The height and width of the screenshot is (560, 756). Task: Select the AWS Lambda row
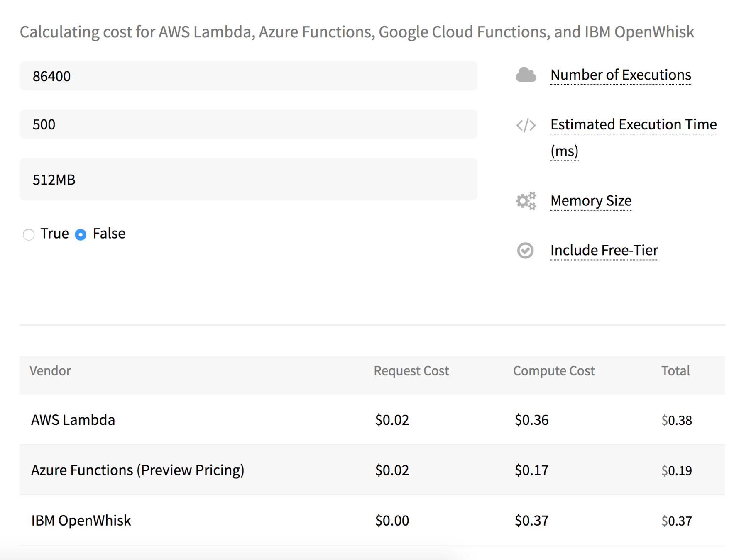[73, 420]
